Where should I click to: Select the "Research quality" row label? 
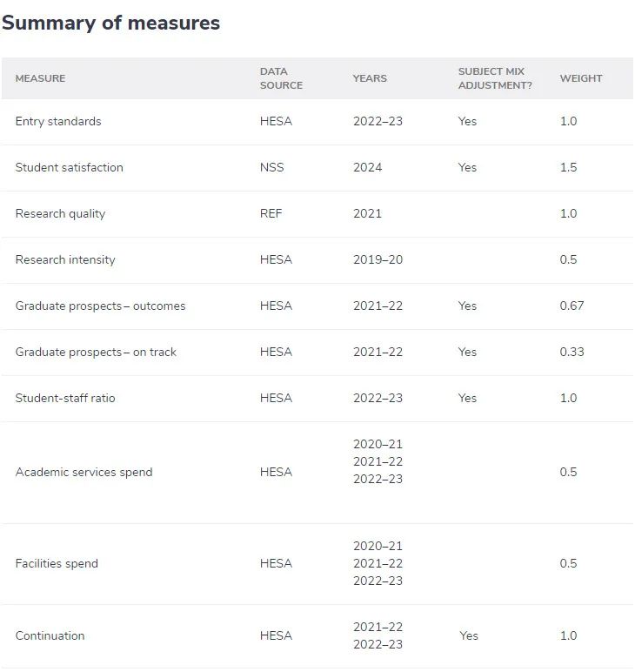coord(60,214)
